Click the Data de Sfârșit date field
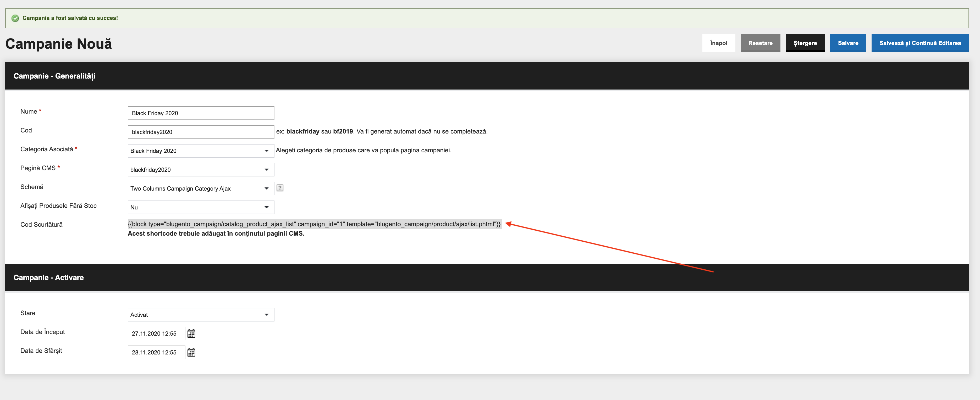The height and width of the screenshot is (400, 980). pos(156,352)
